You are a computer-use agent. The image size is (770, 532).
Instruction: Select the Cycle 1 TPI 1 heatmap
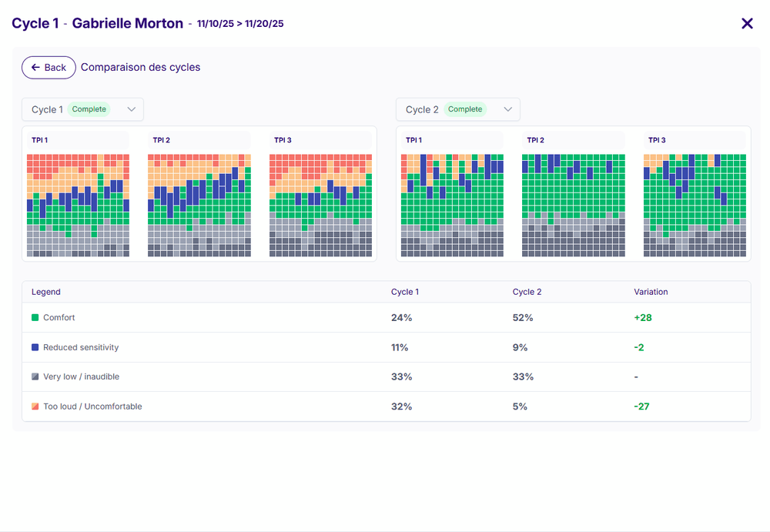coord(78,205)
